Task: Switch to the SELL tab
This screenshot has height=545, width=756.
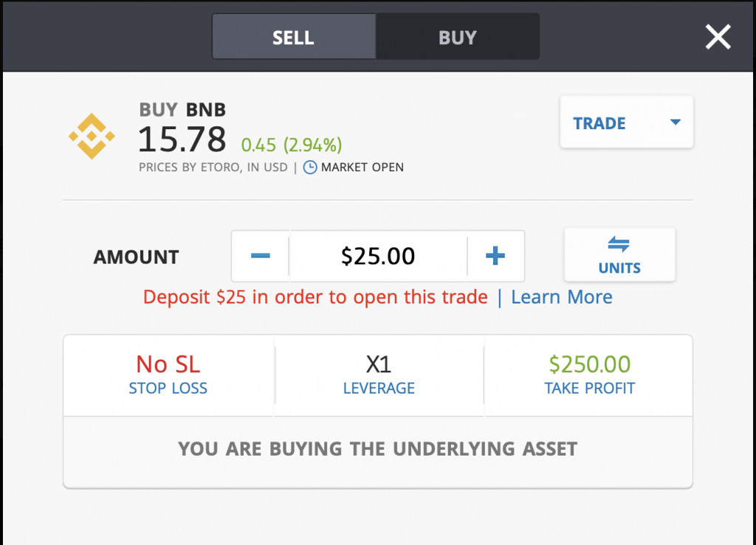Action: 294,37
